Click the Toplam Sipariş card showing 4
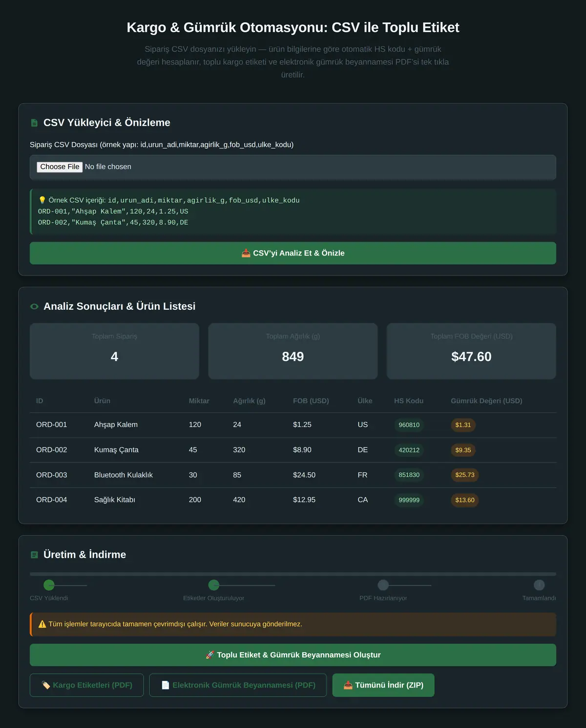The height and width of the screenshot is (728, 586). (114, 351)
